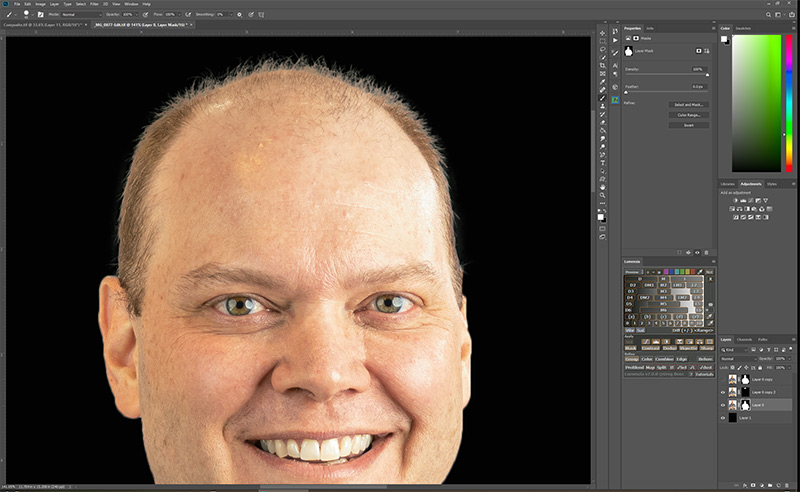Click the Color Range button
Viewport: 800px width, 492px height.
689,115
